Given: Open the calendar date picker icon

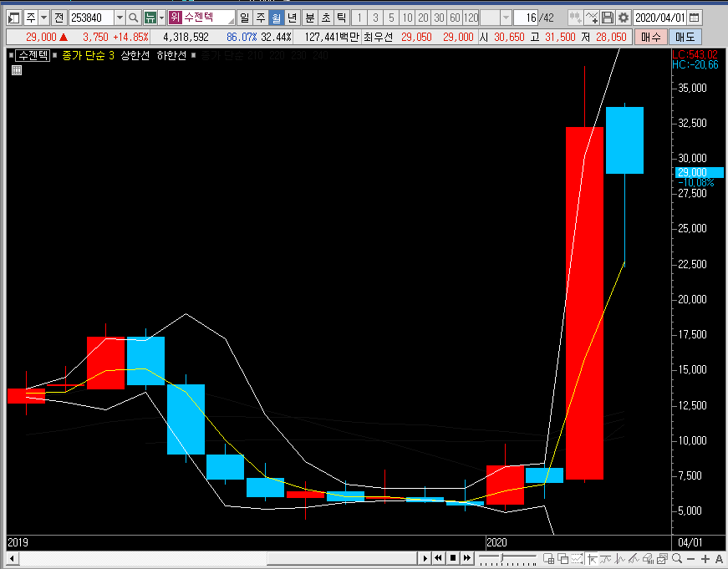Looking at the screenshot, I should click(694, 18).
